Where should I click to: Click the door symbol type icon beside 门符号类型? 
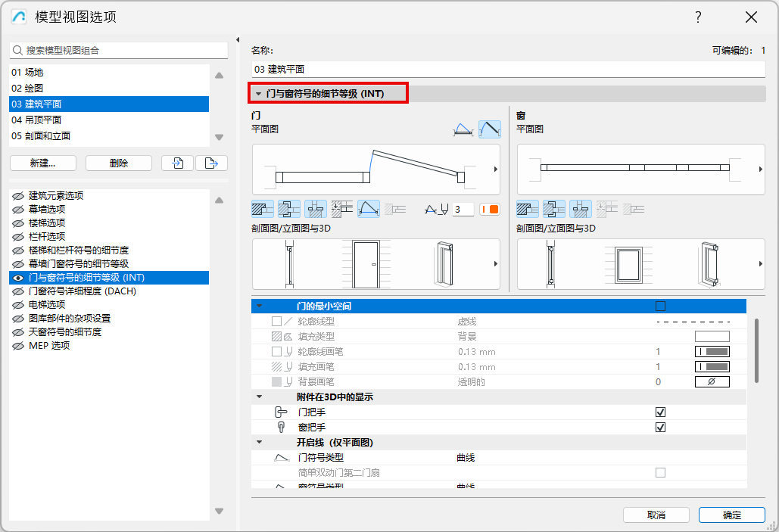[x=282, y=458]
